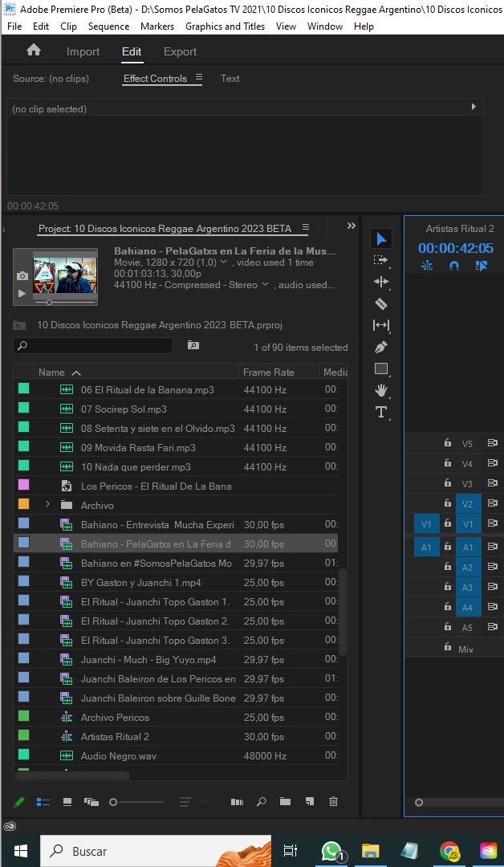The width and height of the screenshot is (504, 867).
Task: Open Graphics and Titles menu
Action: pyautogui.click(x=225, y=26)
